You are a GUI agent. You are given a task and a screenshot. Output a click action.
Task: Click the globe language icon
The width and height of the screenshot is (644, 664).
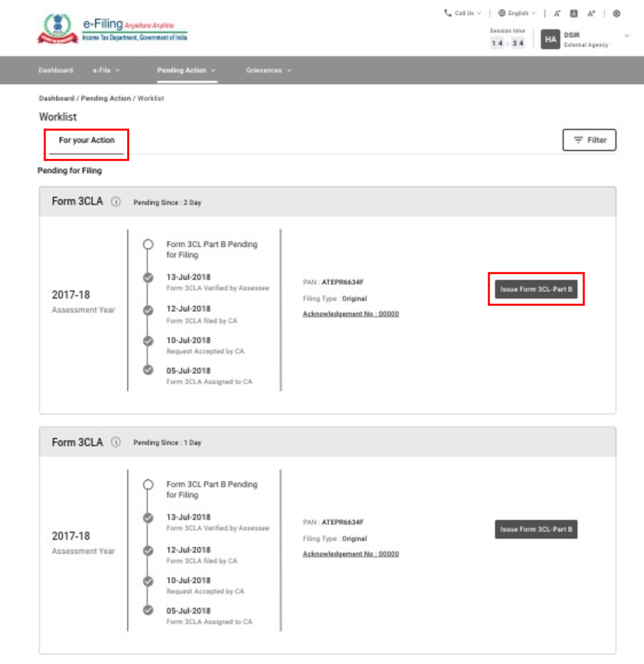point(501,13)
